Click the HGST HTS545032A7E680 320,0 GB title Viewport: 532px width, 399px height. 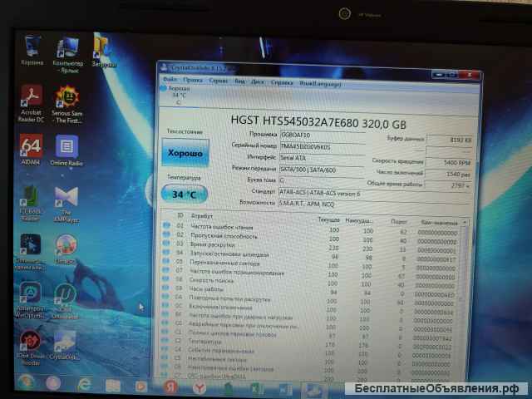[x=318, y=122]
